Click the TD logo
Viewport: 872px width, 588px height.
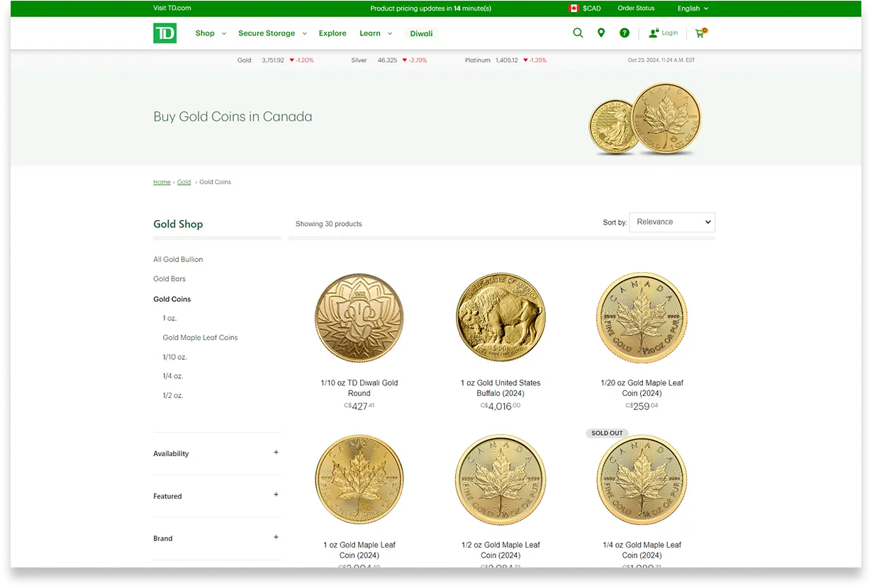[x=164, y=33]
